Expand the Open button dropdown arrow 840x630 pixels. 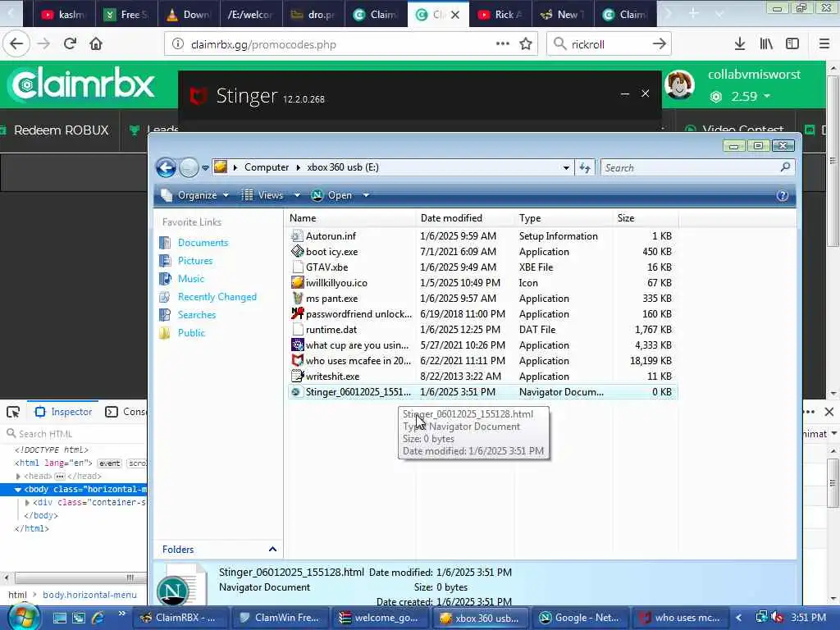366,195
